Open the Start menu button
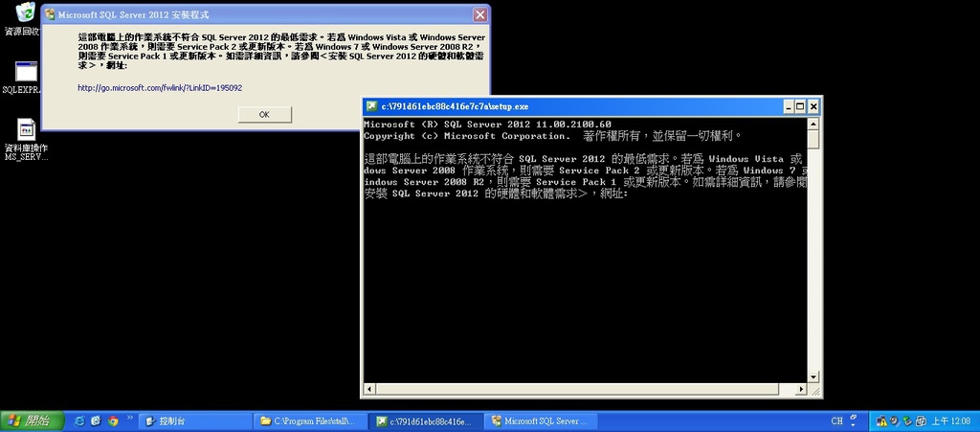Image resolution: width=980 pixels, height=432 pixels. point(32,421)
